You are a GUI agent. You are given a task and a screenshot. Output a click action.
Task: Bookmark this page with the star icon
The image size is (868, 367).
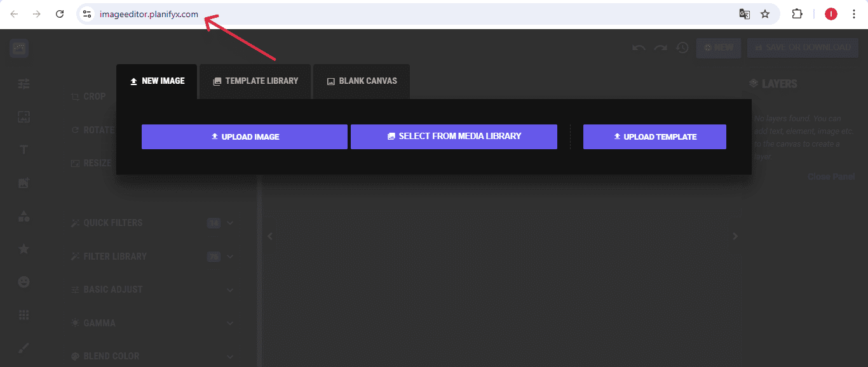(765, 14)
